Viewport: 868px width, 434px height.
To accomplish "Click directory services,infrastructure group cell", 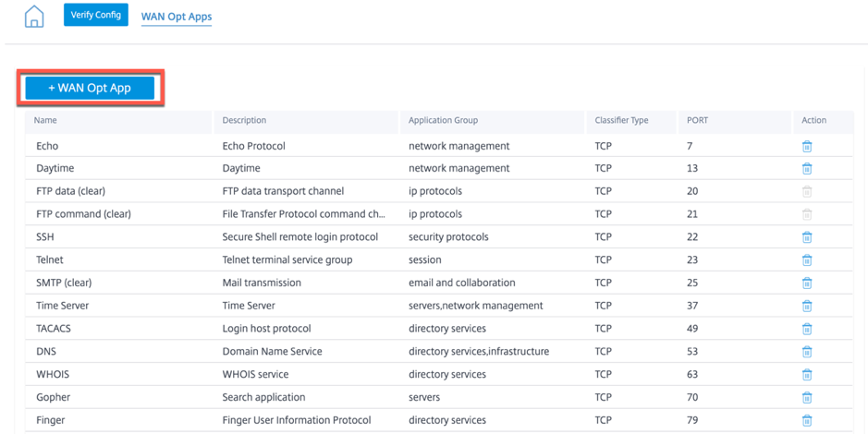I will coord(479,352).
